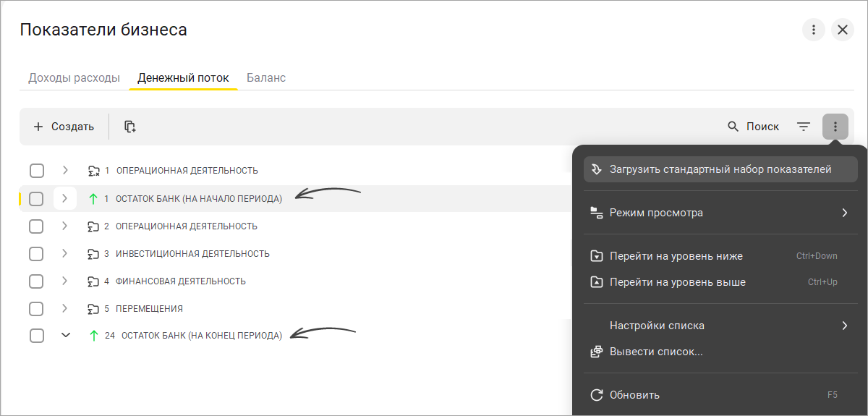Expand the 2 ОПЕРАЦИОННАЯ ДЕЯТЕЛЬНОСТЬ row
868x416 pixels.
point(65,226)
